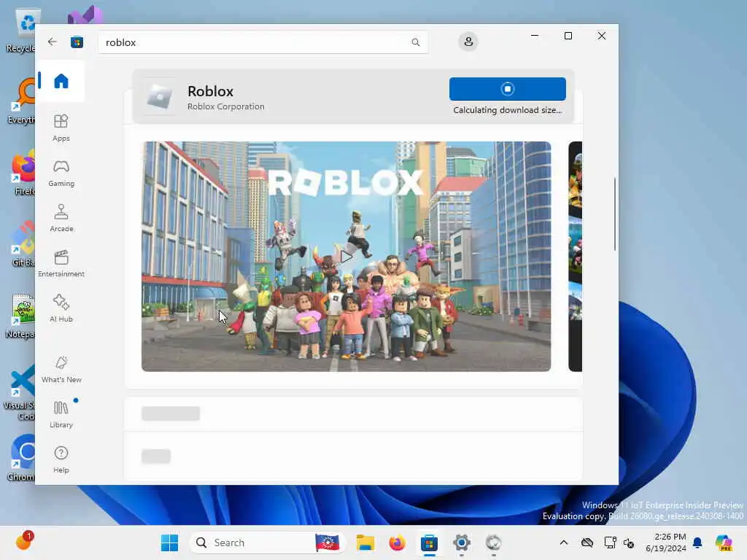Open the notification bell in the taskbar
Image resolution: width=747 pixels, height=560 pixels.
(x=697, y=542)
